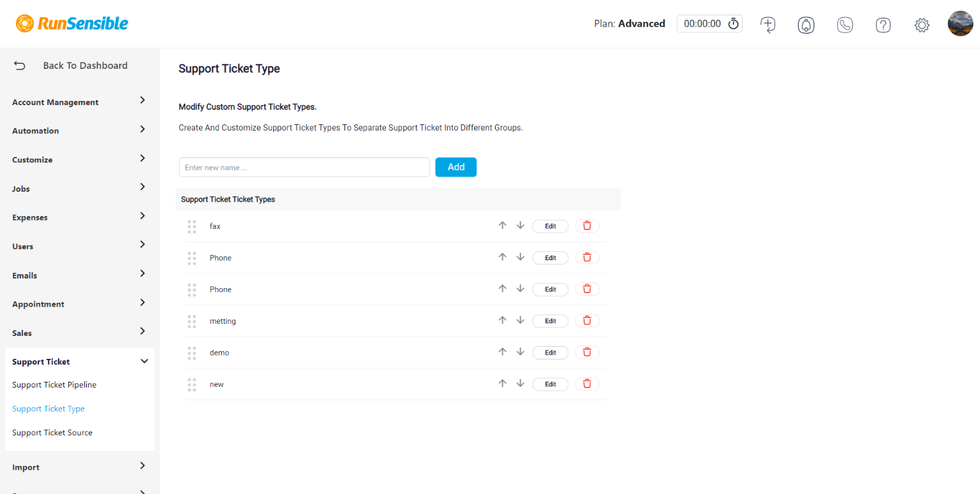
Task: Open the notifications bell
Action: 806,25
